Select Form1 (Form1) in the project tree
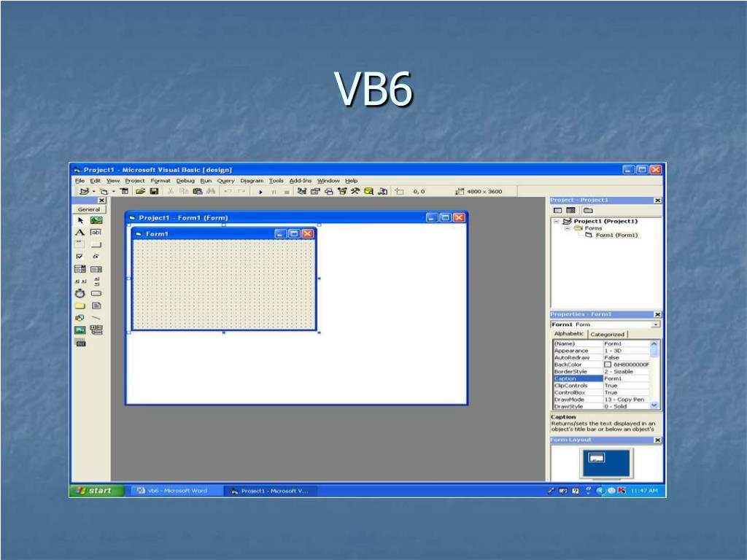The height and width of the screenshot is (560, 747). (x=616, y=236)
